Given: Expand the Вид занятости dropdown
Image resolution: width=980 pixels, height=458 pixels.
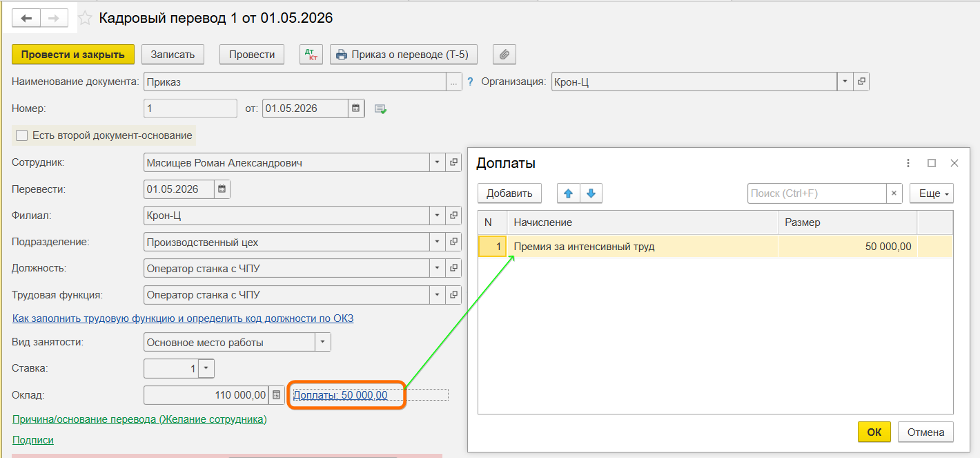Looking at the screenshot, I should point(323,342).
